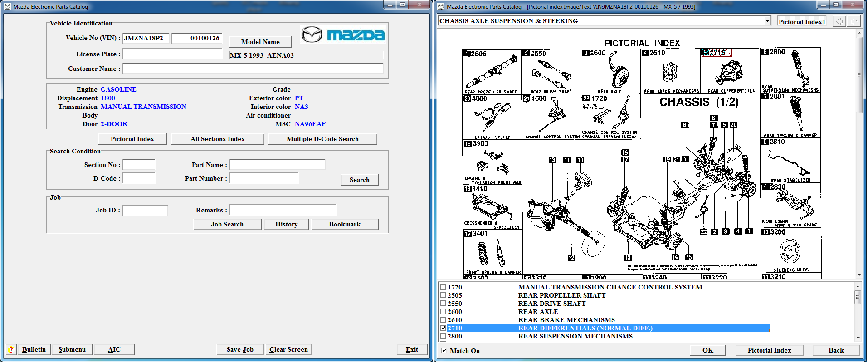Click the Save Job button

(x=240, y=349)
